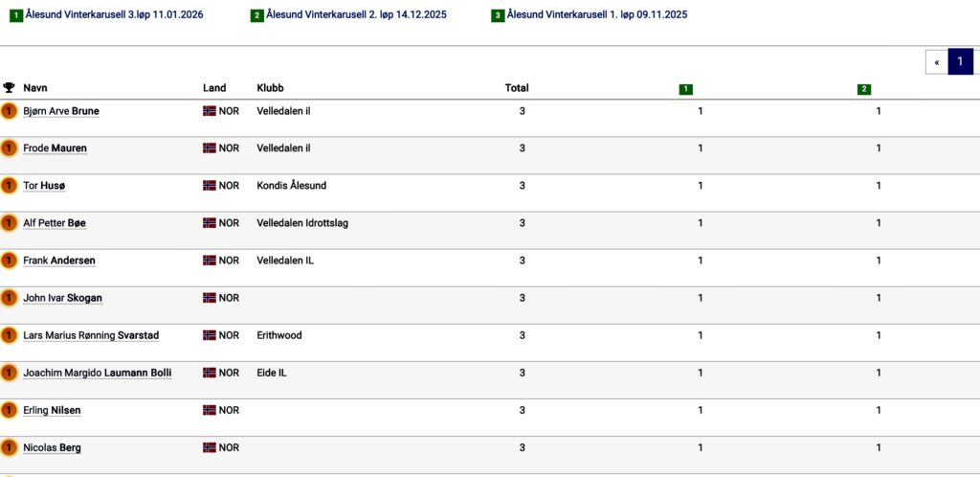Open Ålesund Vinterkarusell 3.løp 11.01.2026 link
The width and height of the screenshot is (980, 477).
pos(121,15)
